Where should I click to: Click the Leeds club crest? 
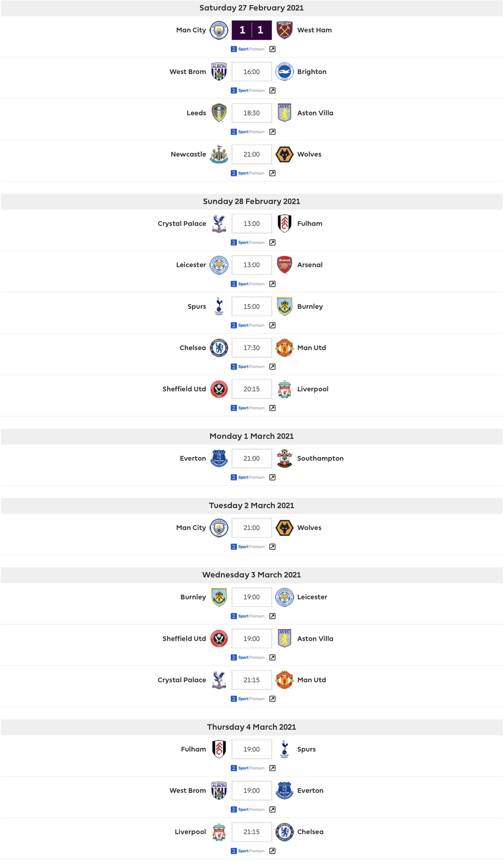[219, 113]
